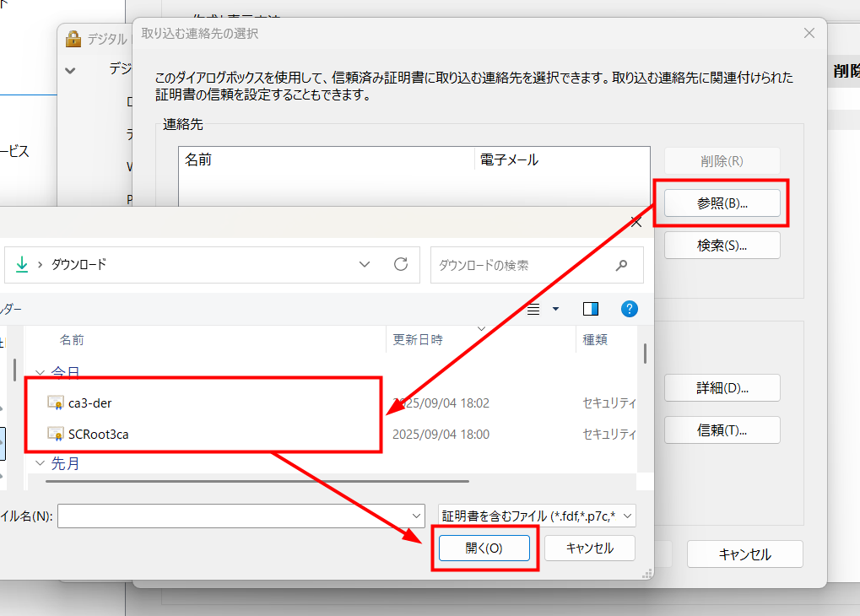Image resolution: width=860 pixels, height=616 pixels.
Task: Cancel the contact import dialog
Action: 745,554
